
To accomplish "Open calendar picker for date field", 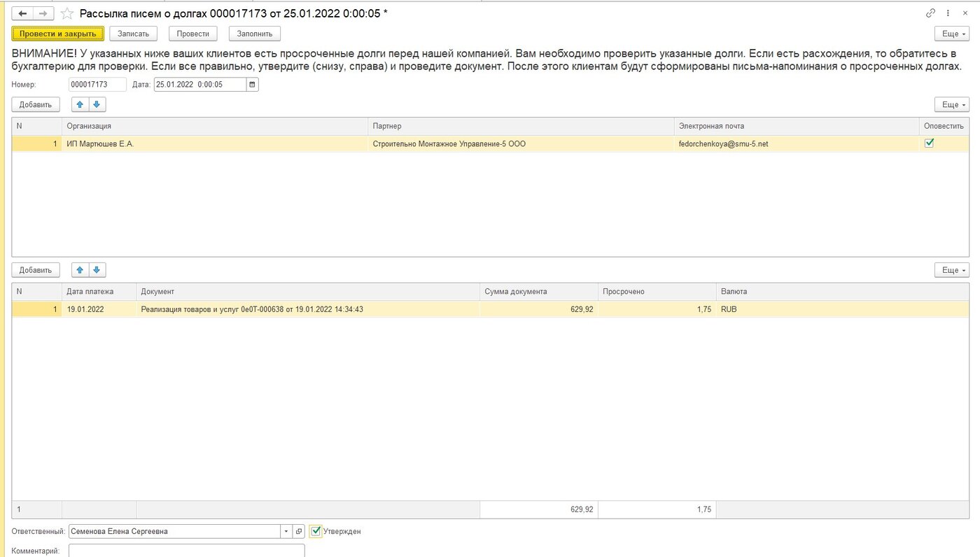I will 252,85.
